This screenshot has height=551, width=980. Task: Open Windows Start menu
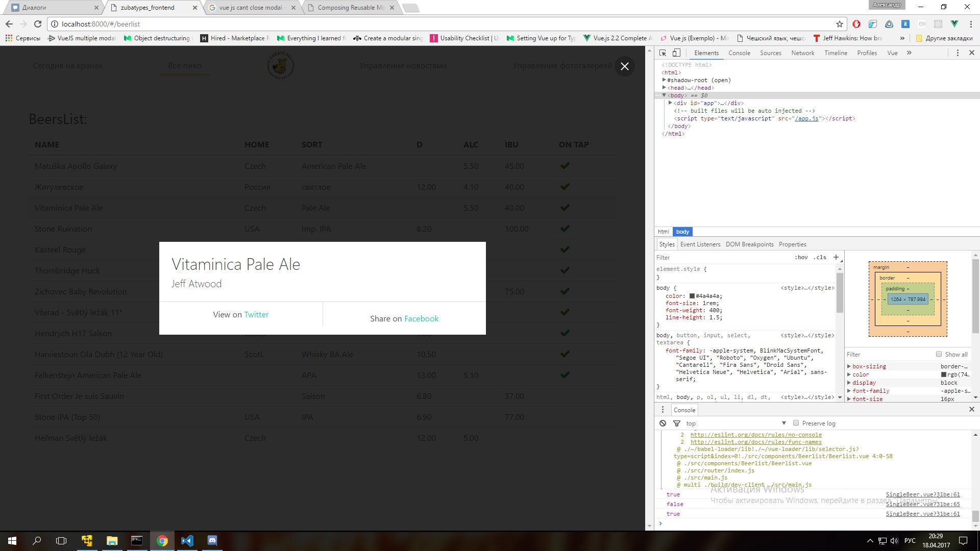pyautogui.click(x=12, y=541)
